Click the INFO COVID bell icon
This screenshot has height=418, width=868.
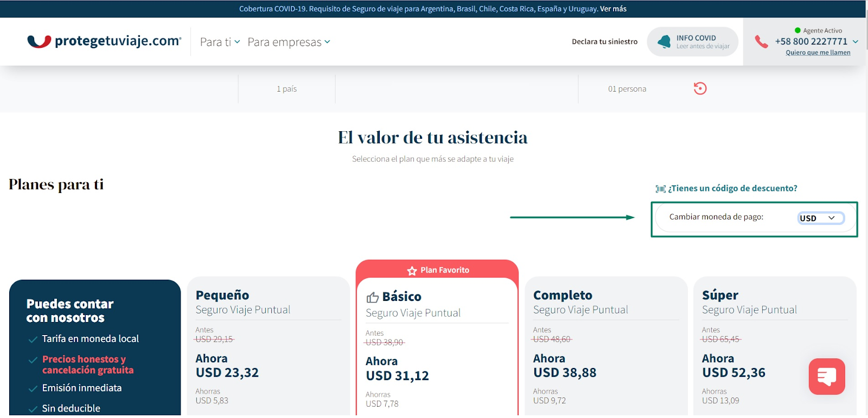pyautogui.click(x=664, y=42)
